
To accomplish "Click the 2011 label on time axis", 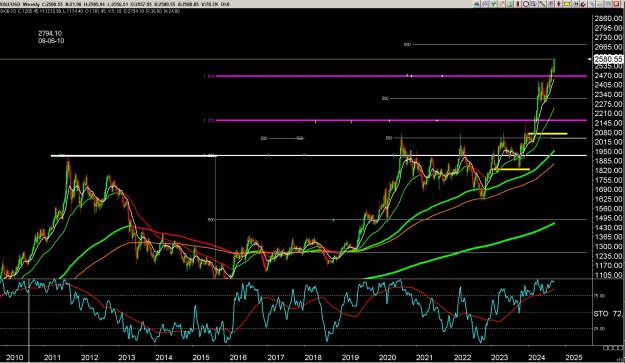I will coord(52,357).
